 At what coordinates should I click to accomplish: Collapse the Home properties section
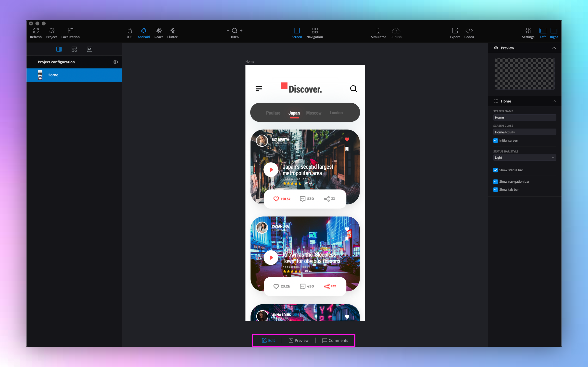tap(554, 101)
